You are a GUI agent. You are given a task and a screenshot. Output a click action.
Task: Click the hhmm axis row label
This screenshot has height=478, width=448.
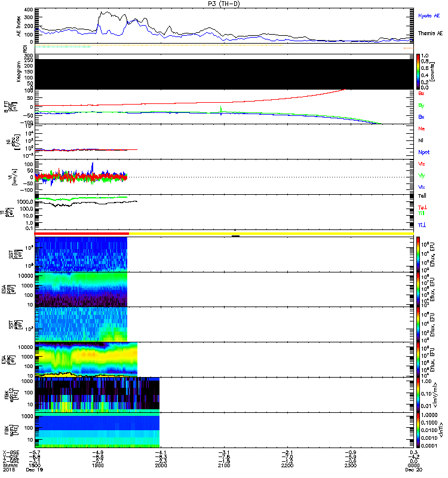coord(10,465)
